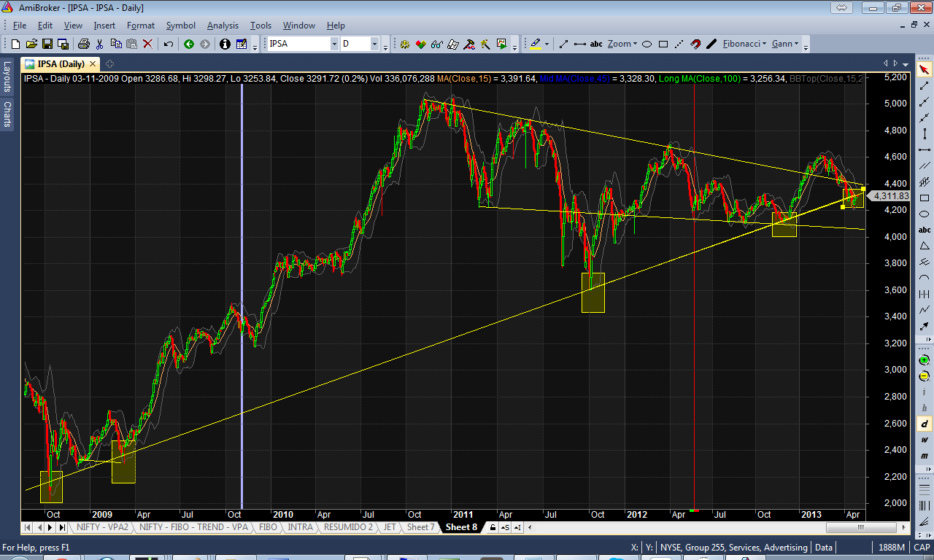This screenshot has width=934, height=560.
Task: Click the d daily interval button in the side toolbar
Action: pyautogui.click(x=925, y=424)
